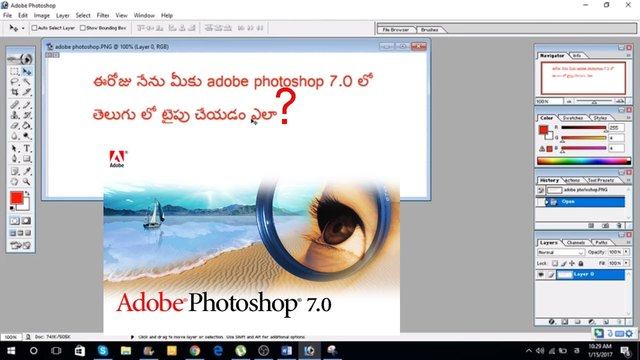The width and height of the screenshot is (640, 360).
Task: Toggle lock transparent pixels checkbox
Action: tap(555, 264)
